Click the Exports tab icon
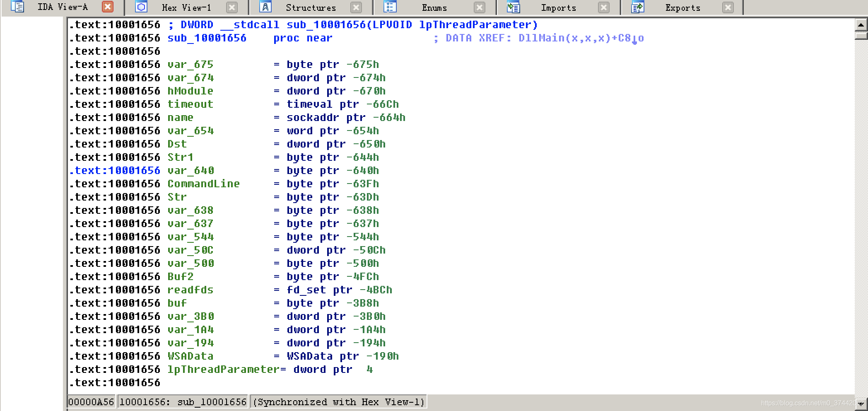The height and width of the screenshot is (411, 868). (638, 7)
